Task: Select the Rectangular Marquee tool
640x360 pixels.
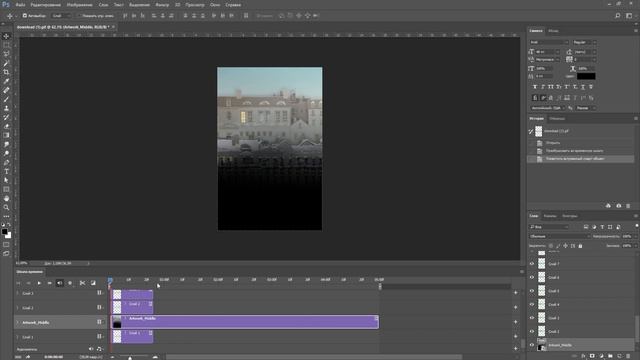Action: [x=6, y=45]
